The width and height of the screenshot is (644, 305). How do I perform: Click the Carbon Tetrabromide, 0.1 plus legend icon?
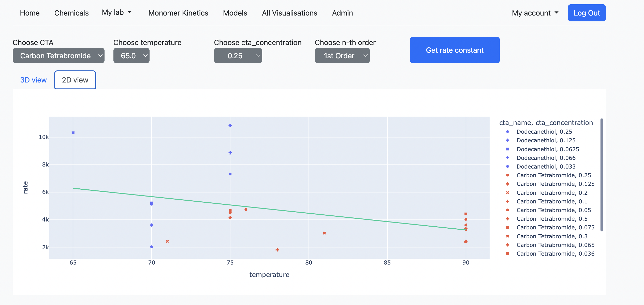click(x=507, y=201)
